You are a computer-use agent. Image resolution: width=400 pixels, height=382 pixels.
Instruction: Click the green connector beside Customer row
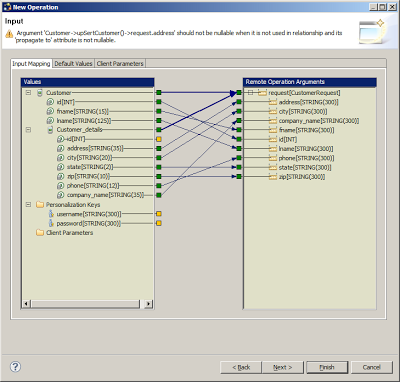coord(159,92)
